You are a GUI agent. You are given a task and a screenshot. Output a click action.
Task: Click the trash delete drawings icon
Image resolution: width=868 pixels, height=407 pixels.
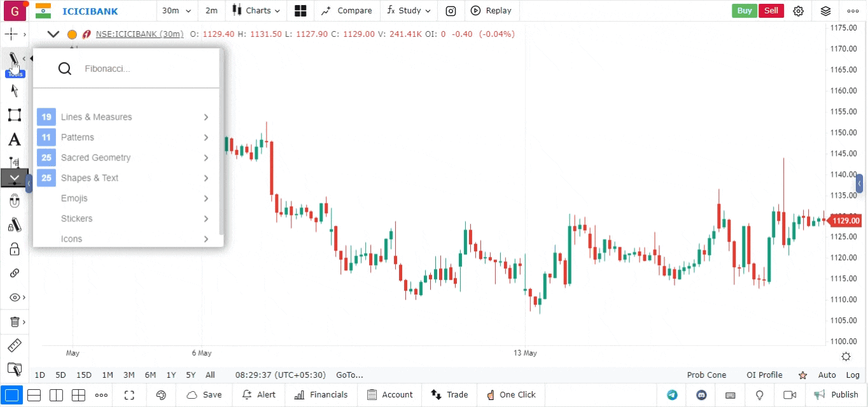[14, 322]
